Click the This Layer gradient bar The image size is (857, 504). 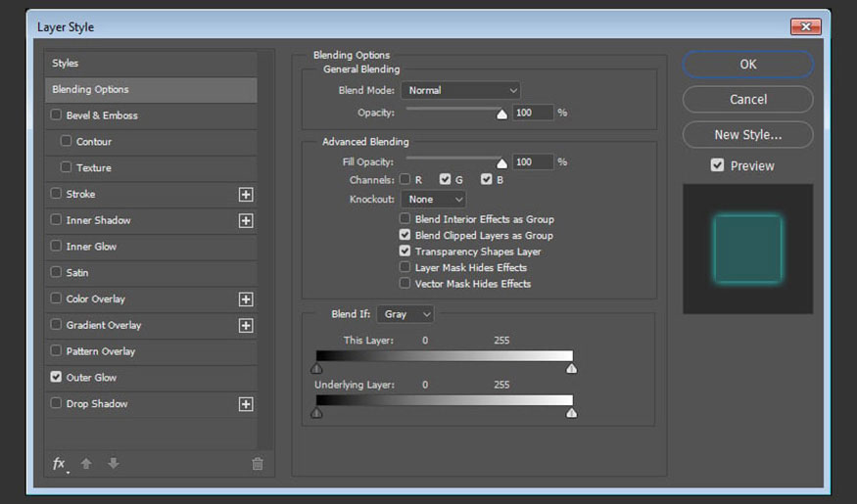tap(445, 356)
